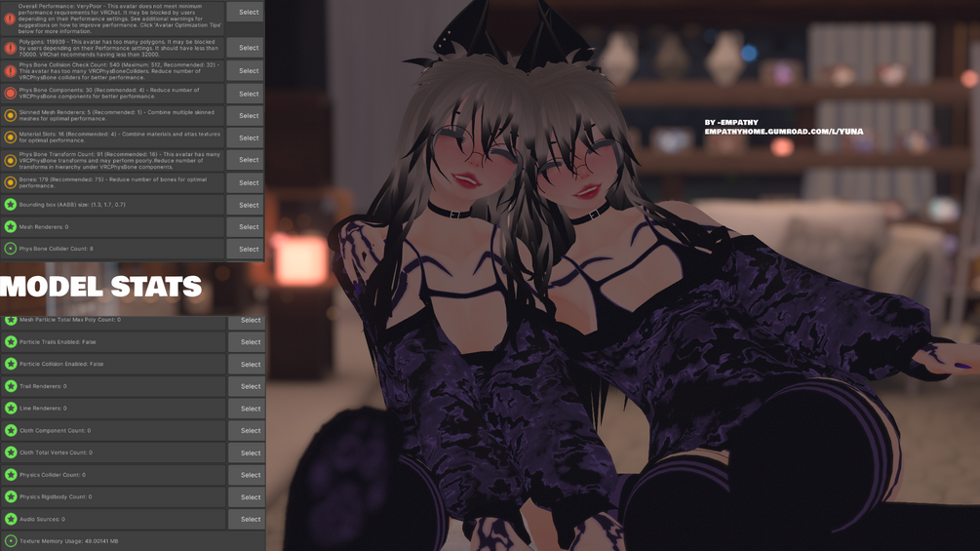
Task: Click Select on the Audio Sources row
Action: (x=247, y=519)
